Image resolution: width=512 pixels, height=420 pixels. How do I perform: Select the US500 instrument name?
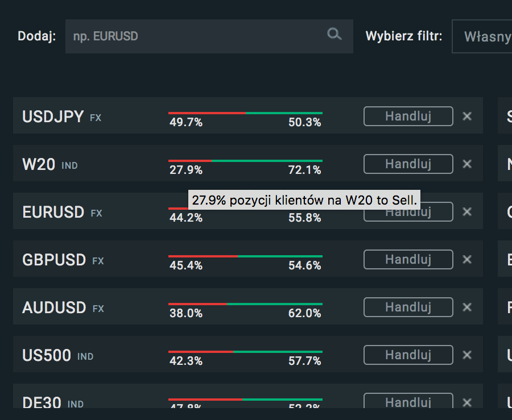click(x=47, y=355)
